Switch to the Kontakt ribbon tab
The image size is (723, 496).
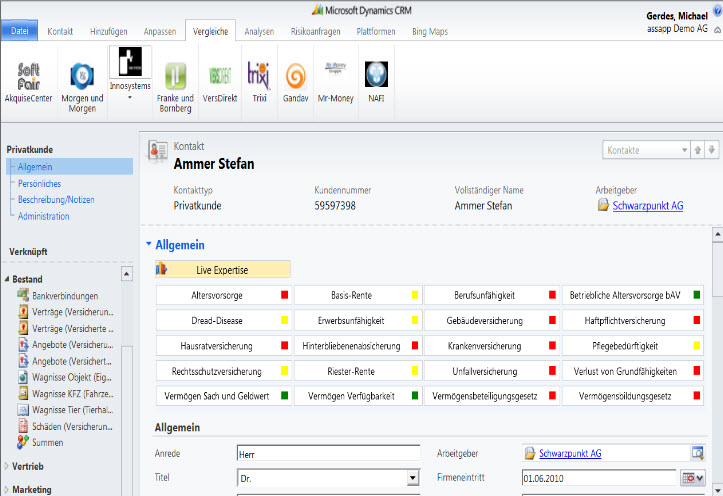(x=60, y=31)
